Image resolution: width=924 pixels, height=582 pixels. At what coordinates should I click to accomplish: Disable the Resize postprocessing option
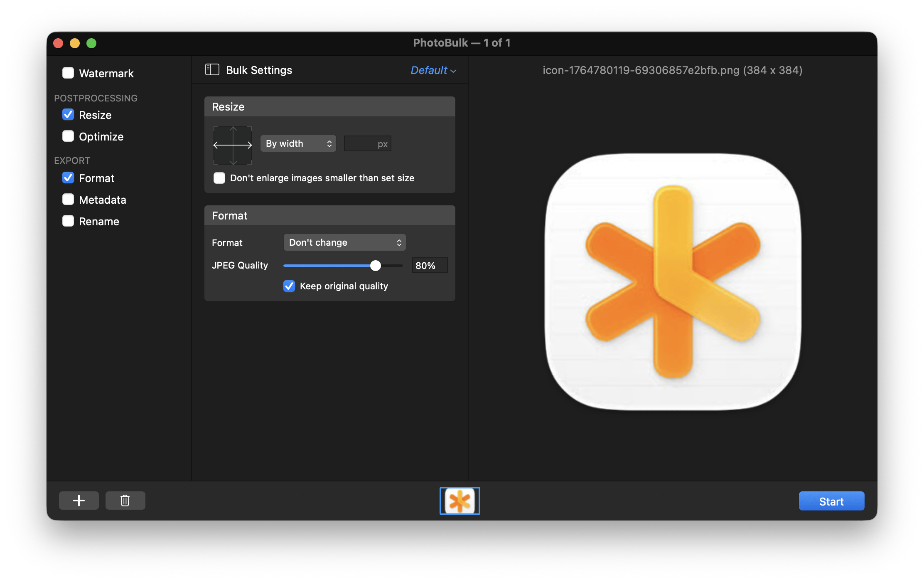68,115
